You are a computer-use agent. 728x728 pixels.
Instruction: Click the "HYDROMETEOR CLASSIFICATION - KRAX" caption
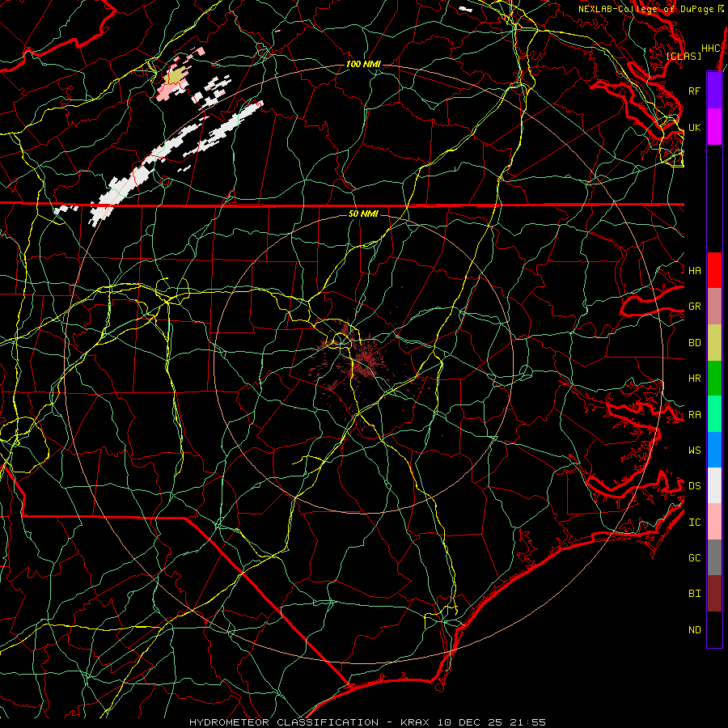(309, 722)
